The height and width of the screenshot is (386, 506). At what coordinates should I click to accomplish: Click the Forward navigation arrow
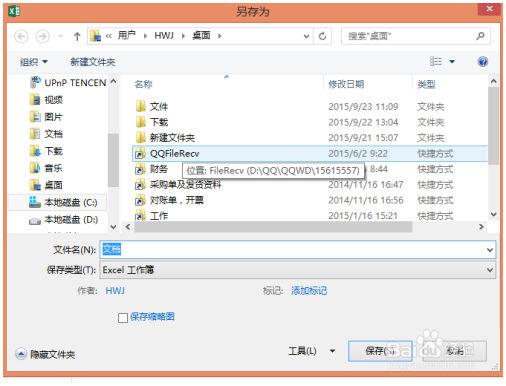pos(43,36)
